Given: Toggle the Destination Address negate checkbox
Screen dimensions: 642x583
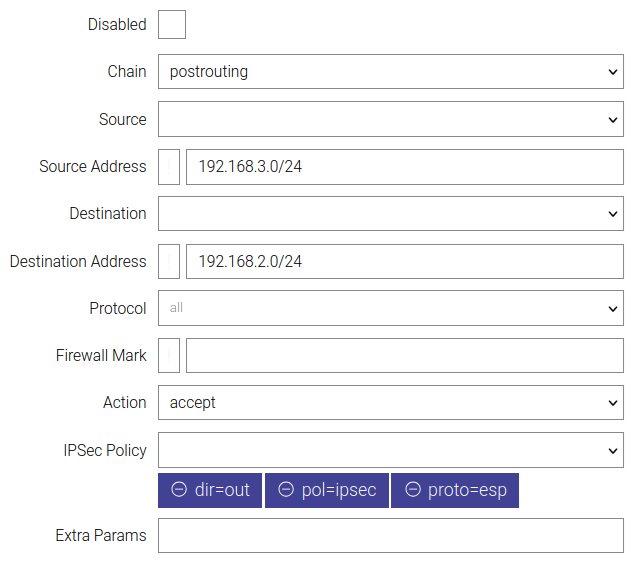Looking at the screenshot, I should pos(169,262).
